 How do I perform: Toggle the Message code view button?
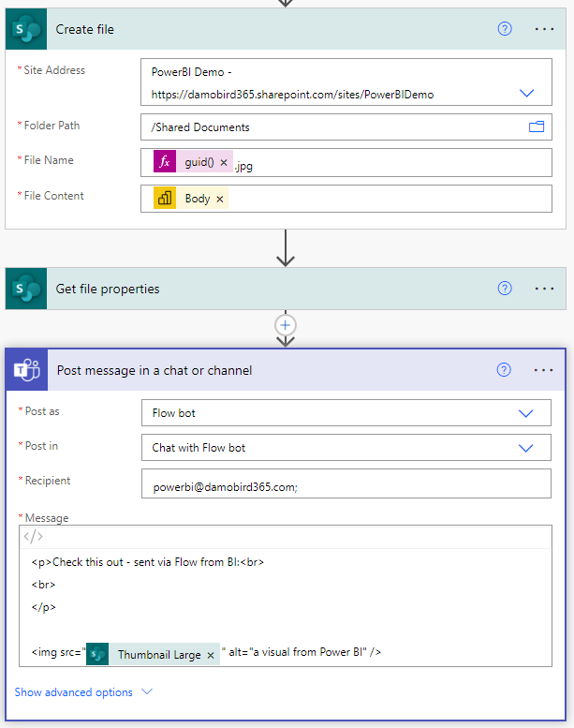34,537
